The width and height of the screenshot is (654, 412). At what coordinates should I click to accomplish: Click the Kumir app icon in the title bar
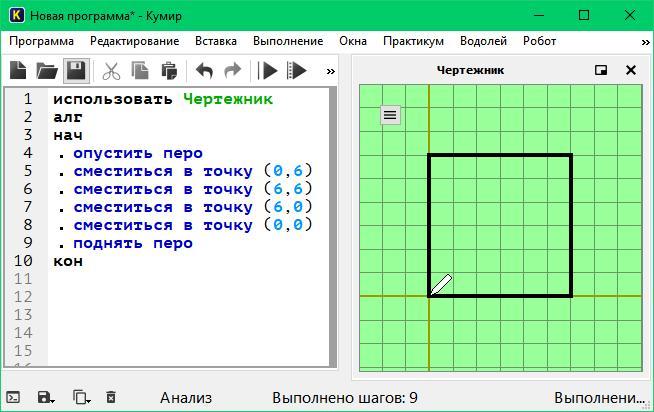[x=17, y=16]
